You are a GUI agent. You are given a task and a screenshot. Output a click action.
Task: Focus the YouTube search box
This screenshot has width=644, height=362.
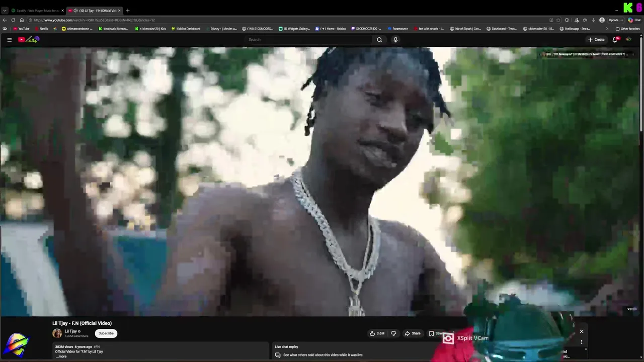point(309,40)
